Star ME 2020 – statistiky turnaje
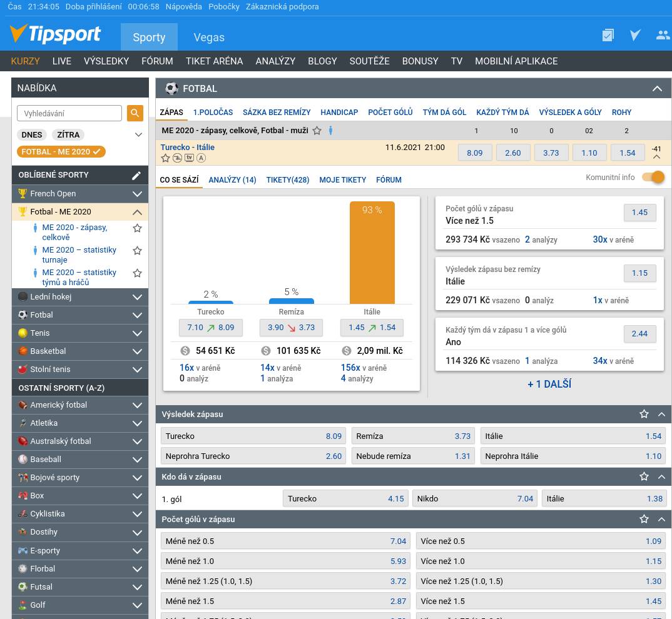This screenshot has width=672, height=619. point(137,251)
